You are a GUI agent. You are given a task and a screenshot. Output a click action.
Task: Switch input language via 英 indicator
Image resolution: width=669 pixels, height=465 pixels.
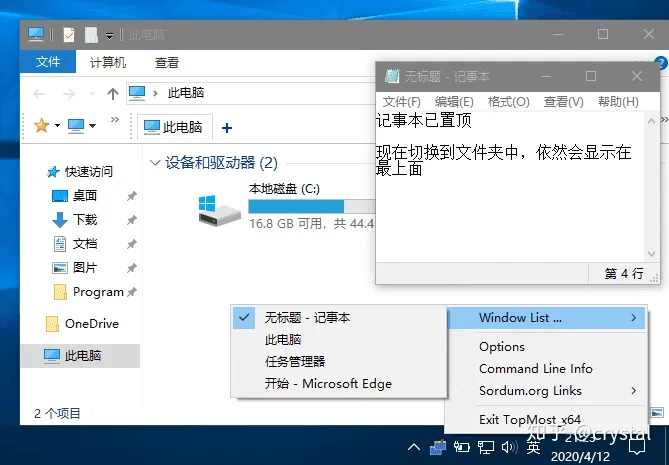coord(533,447)
